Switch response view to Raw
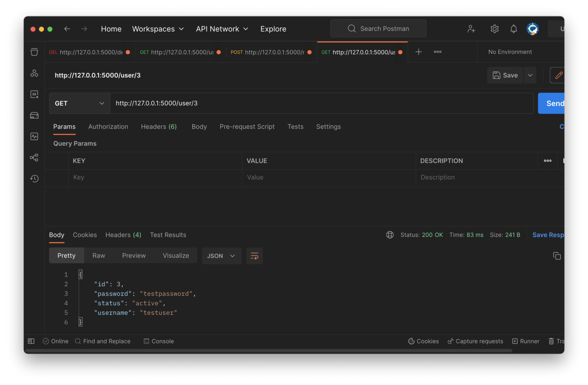 (99, 255)
